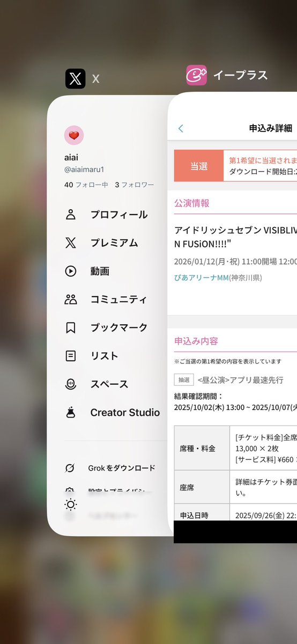This screenshot has width=297, height=644.
Task: Open the 3 フォロワー followers count
Action: pyautogui.click(x=134, y=185)
